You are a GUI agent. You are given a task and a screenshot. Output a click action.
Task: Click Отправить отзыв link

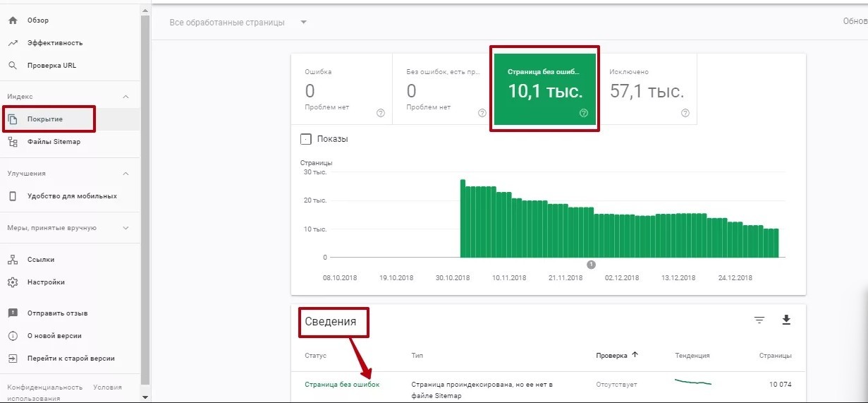click(57, 313)
